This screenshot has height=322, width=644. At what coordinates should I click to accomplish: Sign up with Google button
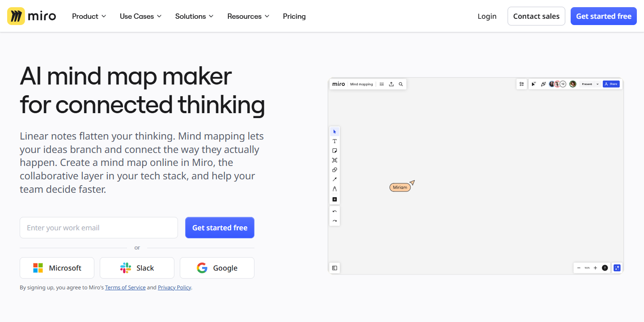coord(217,268)
